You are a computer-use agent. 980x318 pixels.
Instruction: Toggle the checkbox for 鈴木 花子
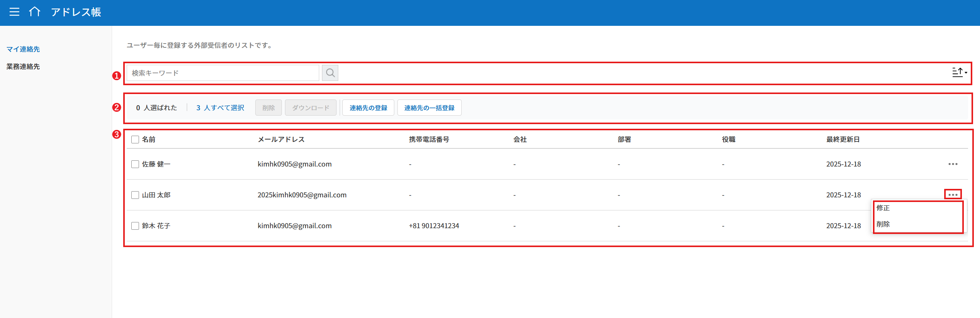135,226
